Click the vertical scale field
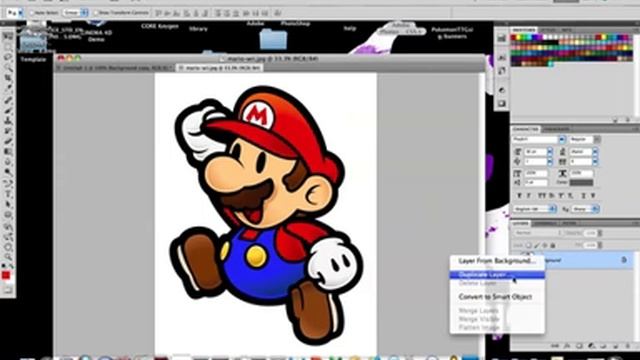 tap(536, 173)
